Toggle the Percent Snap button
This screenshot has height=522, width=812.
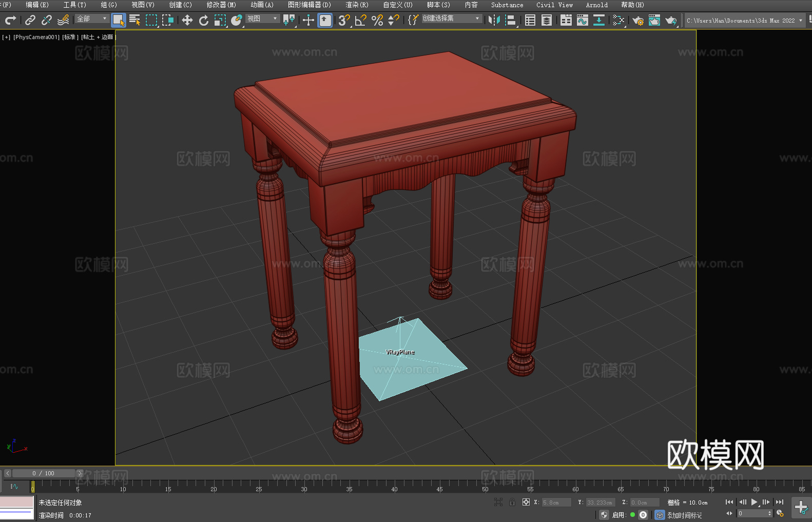pos(377,20)
